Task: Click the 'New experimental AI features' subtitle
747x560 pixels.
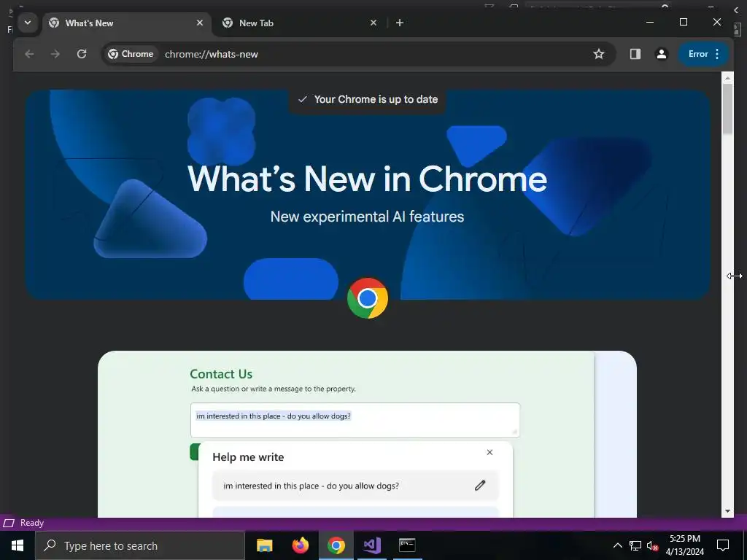Action: [x=368, y=217]
